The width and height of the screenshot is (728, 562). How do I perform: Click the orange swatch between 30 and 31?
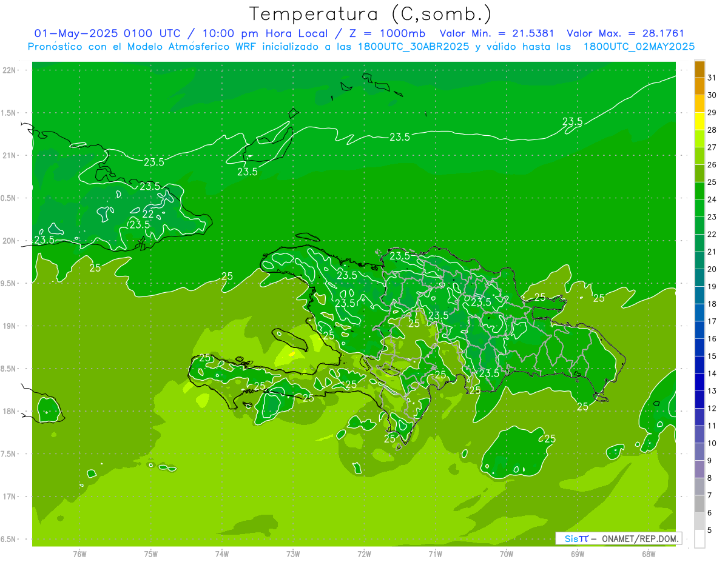(699, 86)
